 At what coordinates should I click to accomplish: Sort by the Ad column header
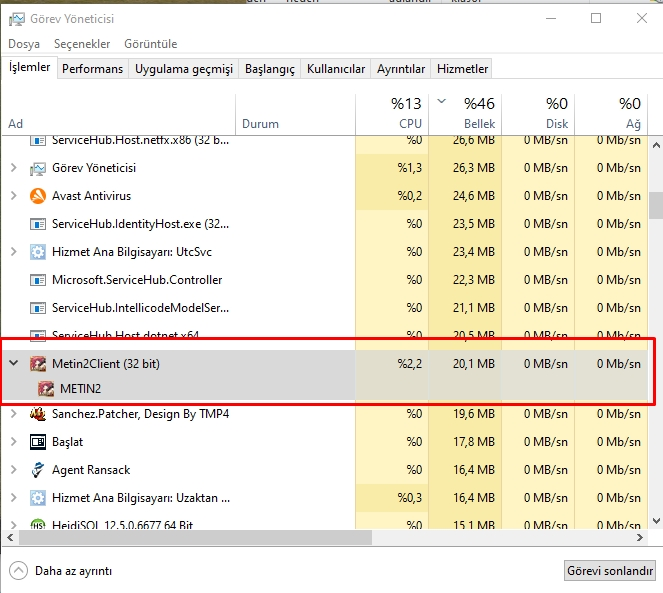tap(118, 114)
